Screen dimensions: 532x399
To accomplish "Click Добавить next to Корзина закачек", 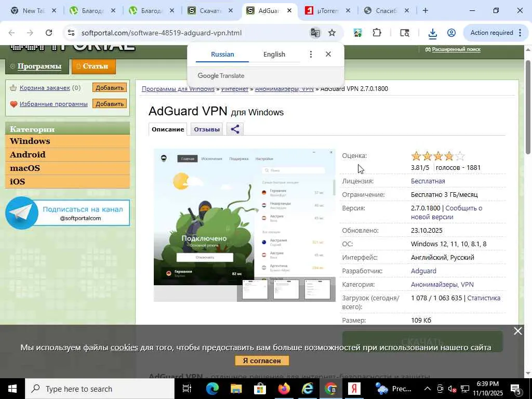I will [x=109, y=88].
